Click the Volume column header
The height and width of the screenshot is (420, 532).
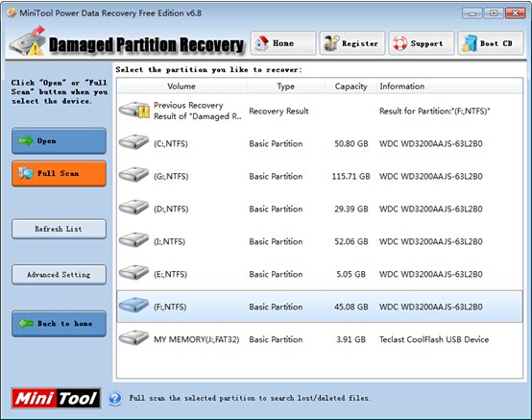coord(181,86)
